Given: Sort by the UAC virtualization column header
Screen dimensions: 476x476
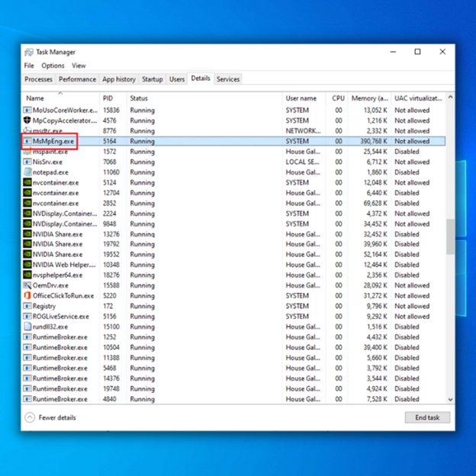Looking at the screenshot, I should [418, 98].
